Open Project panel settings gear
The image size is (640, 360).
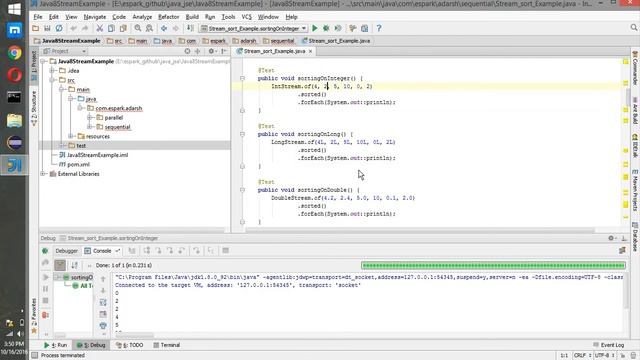211,51
